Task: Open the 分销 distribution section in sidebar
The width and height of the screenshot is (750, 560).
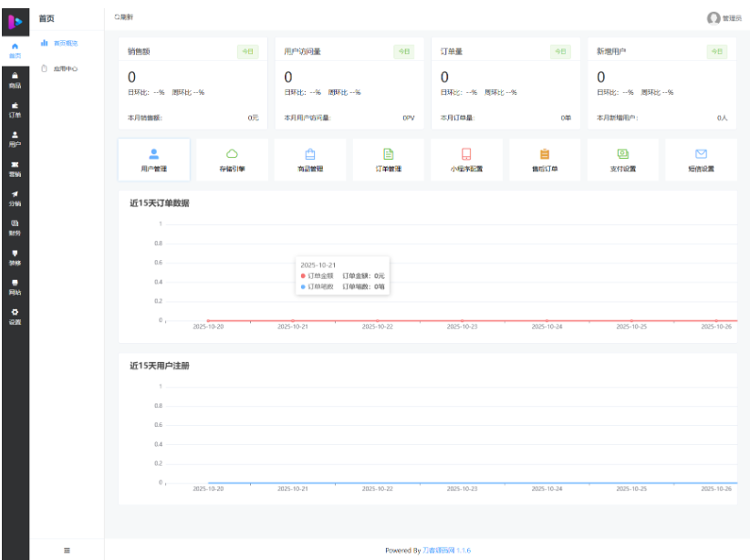Action: (15, 199)
